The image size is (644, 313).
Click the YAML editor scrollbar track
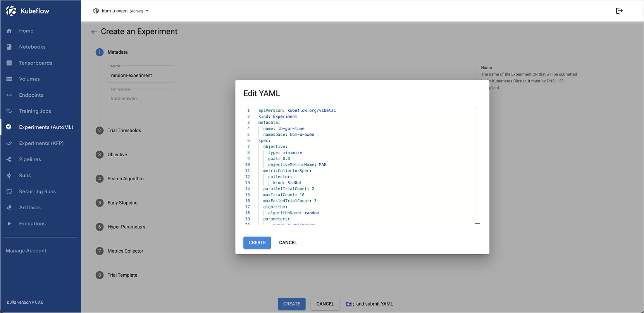point(477,166)
